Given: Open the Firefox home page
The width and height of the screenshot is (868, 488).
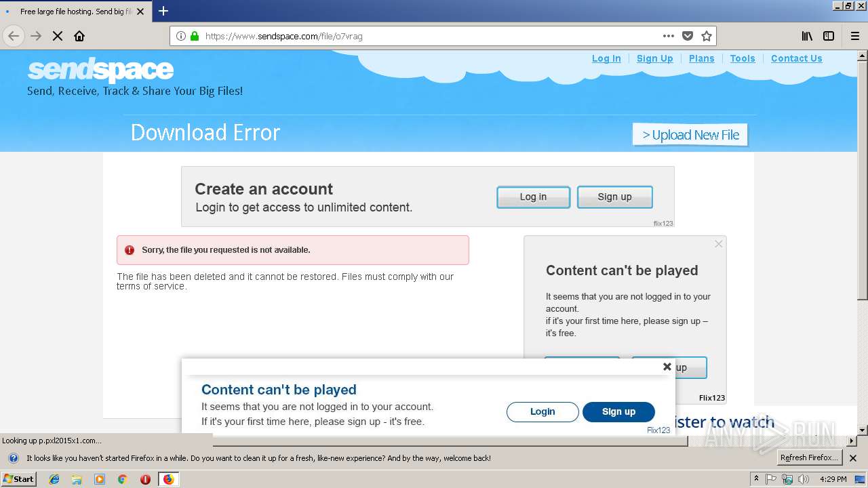Looking at the screenshot, I should pos(79,36).
